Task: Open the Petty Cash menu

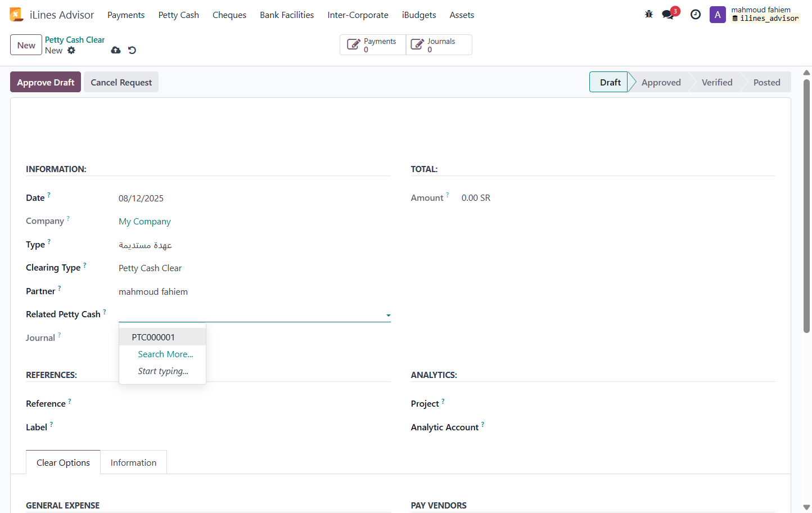Action: [179, 15]
